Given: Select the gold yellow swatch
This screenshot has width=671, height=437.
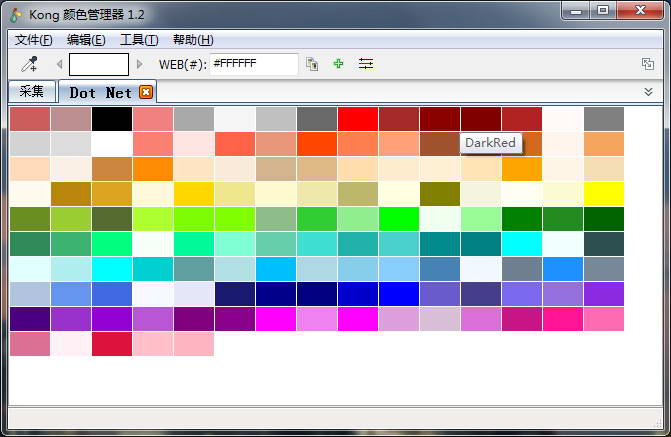Looking at the screenshot, I should click(194, 194).
